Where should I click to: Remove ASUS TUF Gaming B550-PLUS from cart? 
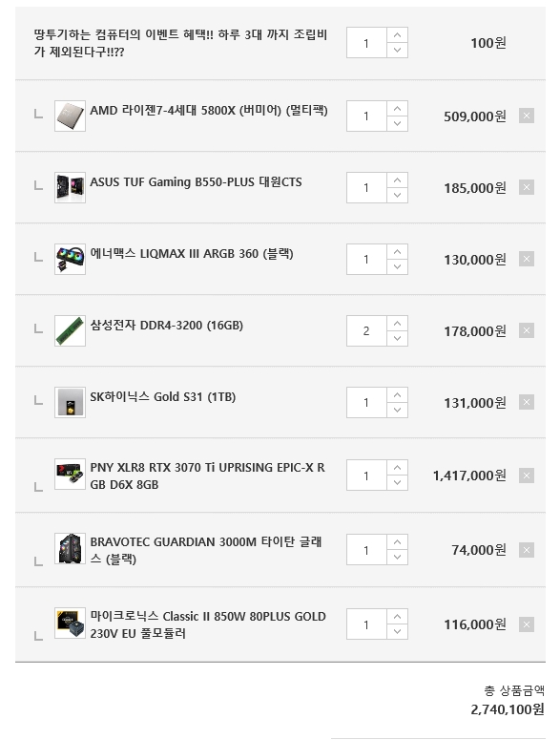click(526, 187)
